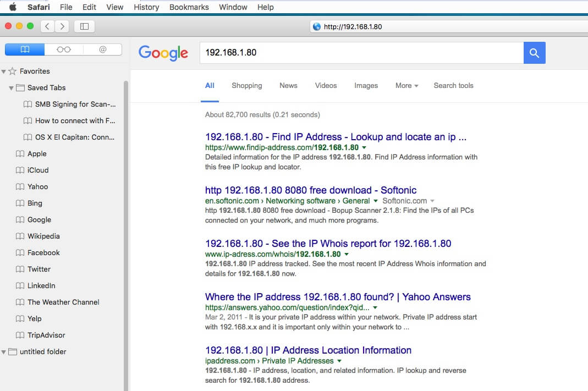Click the Safari forward arrow button
The height and width of the screenshot is (391, 588).
pyautogui.click(x=62, y=26)
